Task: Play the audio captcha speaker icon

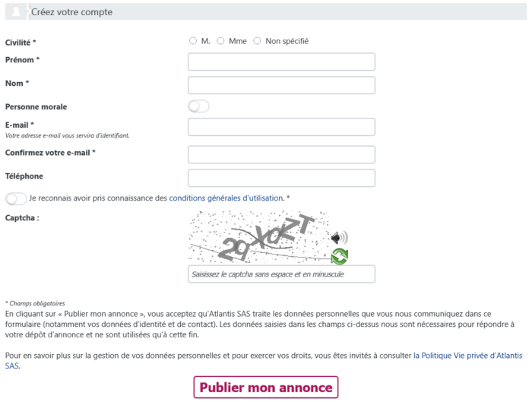Action: pos(339,238)
